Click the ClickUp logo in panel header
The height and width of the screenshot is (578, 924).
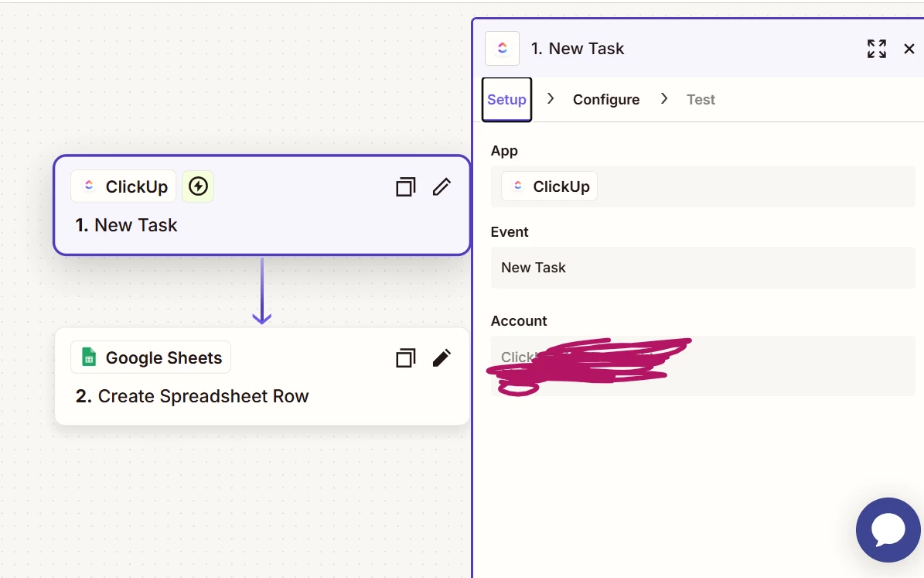502,49
